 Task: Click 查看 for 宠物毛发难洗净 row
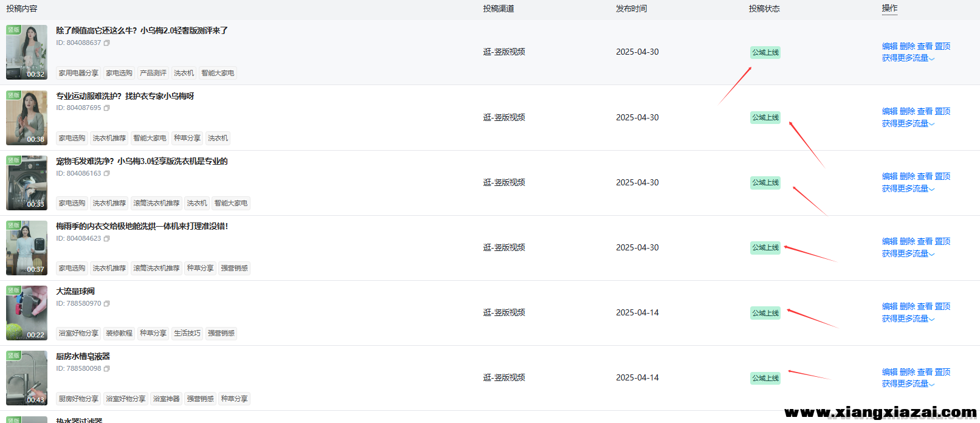tap(925, 177)
